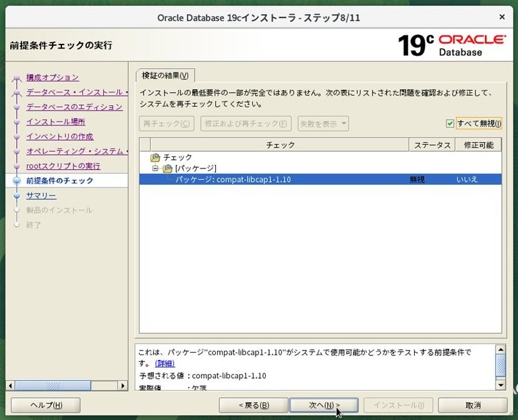Image resolution: width=518 pixels, height=420 pixels.
Task: Select the compat-libcap1-1.10 package row
Action: pyautogui.click(x=320, y=179)
